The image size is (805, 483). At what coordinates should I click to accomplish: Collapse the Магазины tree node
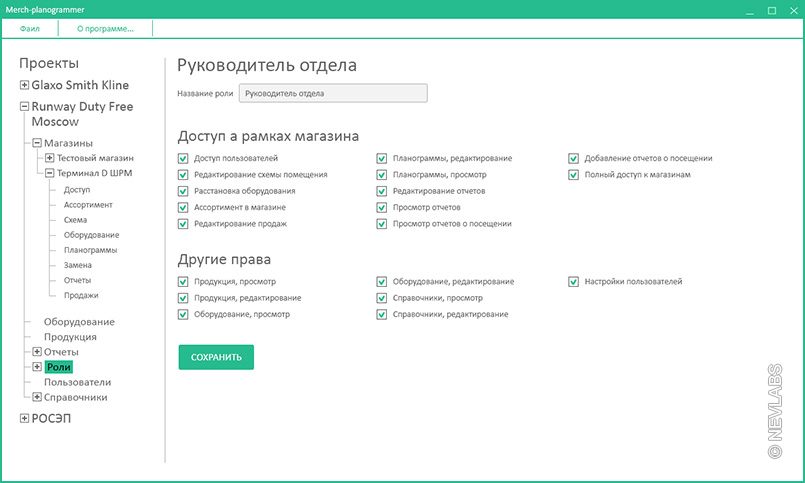37,143
